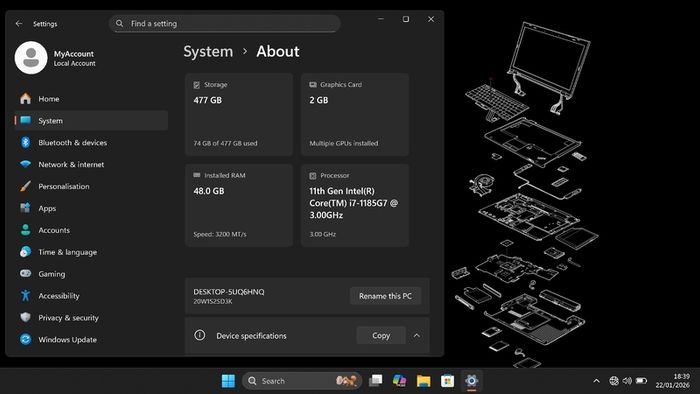This screenshot has width=700, height=394.
Task: Click the Device specifications info icon
Action: coord(200,335)
